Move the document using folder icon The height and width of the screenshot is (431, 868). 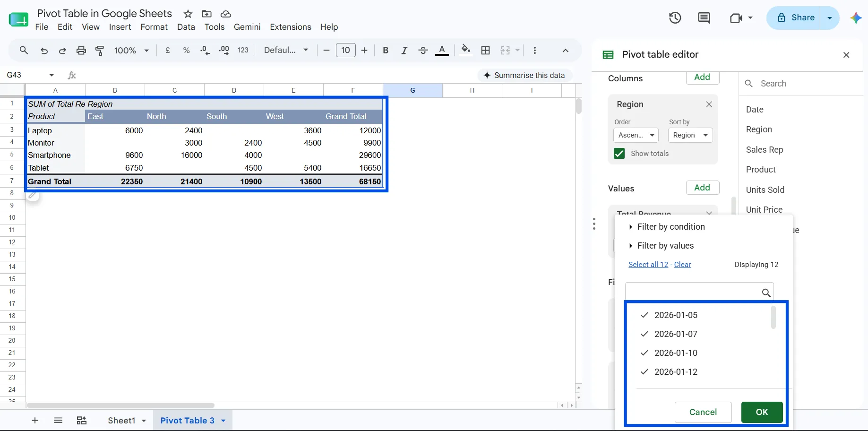(206, 14)
